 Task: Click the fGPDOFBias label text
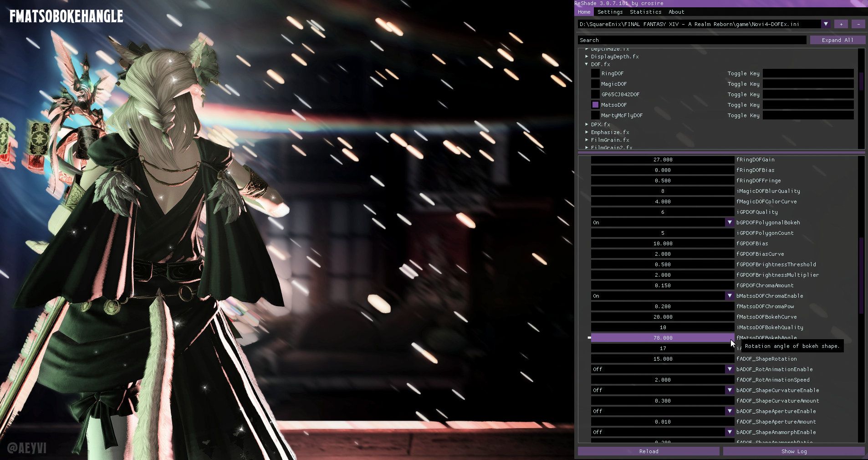[752, 243]
